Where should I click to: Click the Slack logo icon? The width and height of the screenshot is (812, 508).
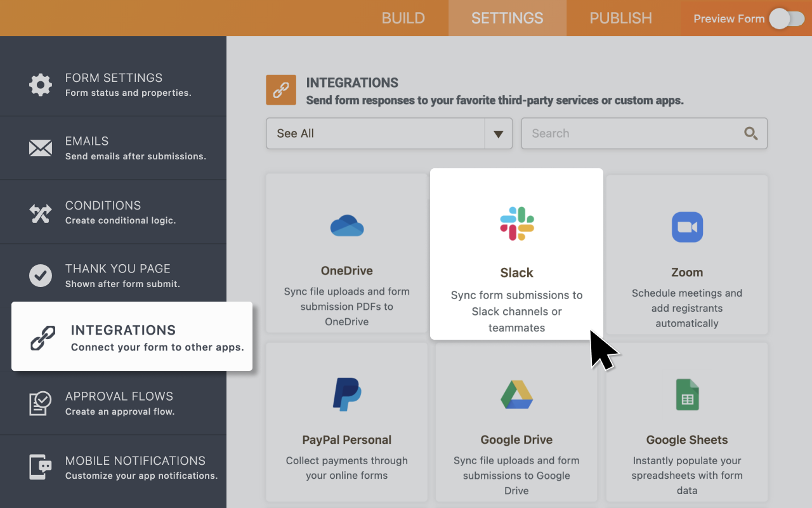tap(516, 224)
